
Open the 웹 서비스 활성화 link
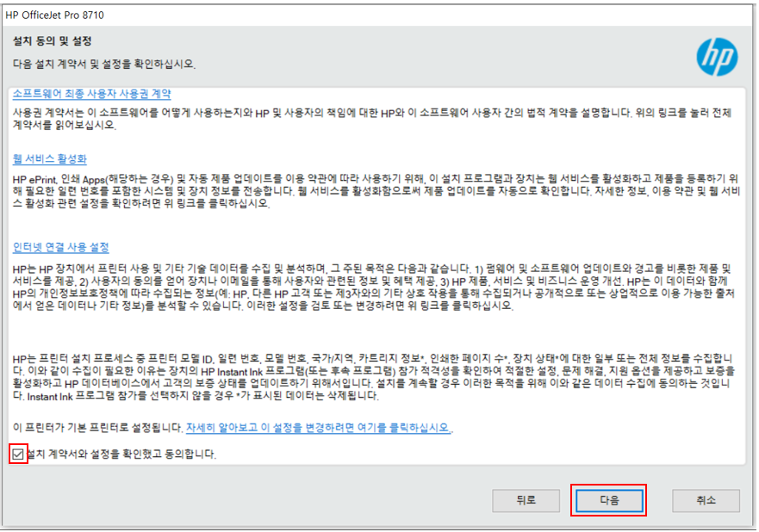click(50, 158)
